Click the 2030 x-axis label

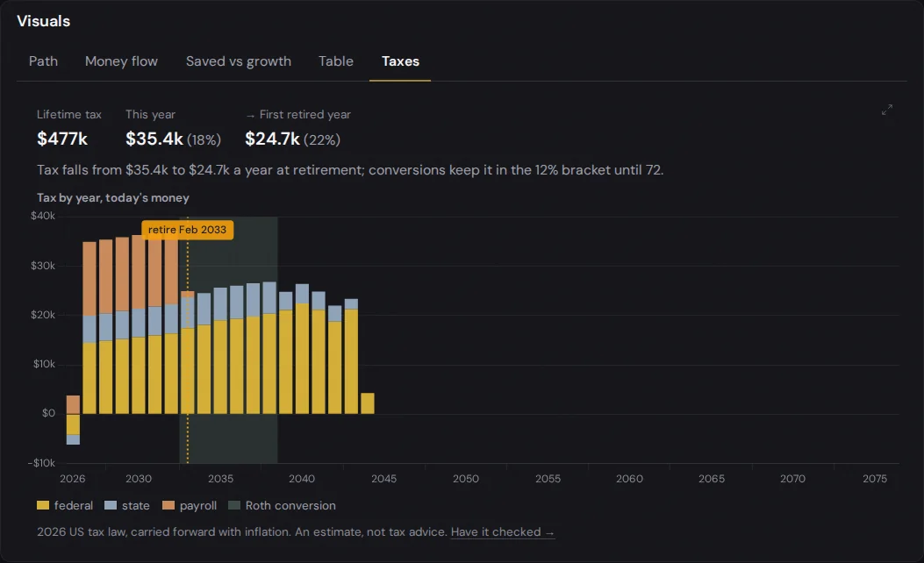pos(139,479)
